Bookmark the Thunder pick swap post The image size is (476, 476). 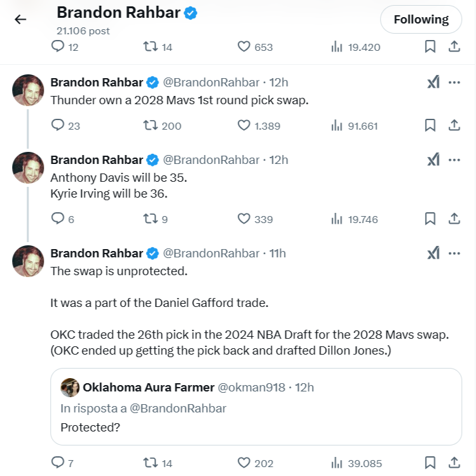[430, 125]
